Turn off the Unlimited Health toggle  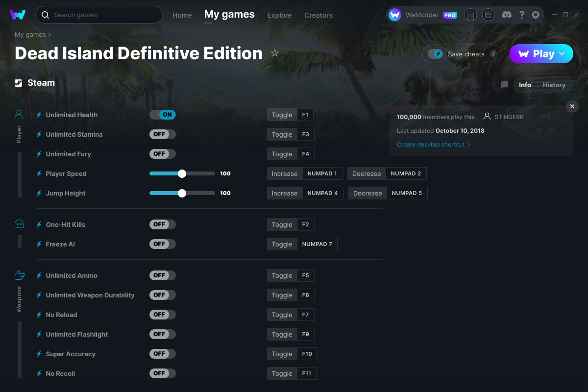click(162, 114)
